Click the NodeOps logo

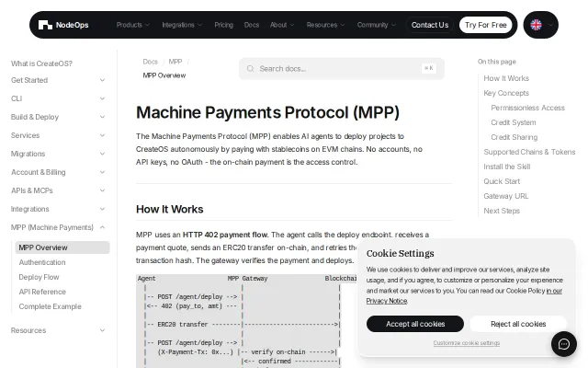click(x=63, y=25)
